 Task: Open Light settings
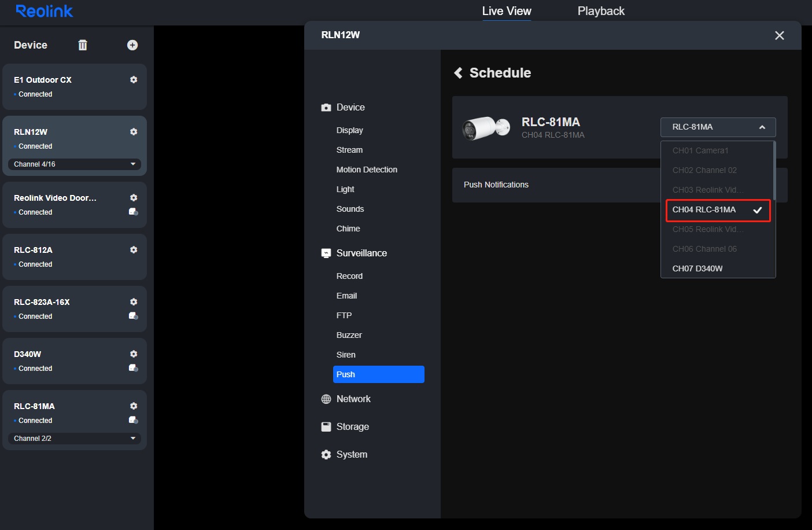(345, 189)
